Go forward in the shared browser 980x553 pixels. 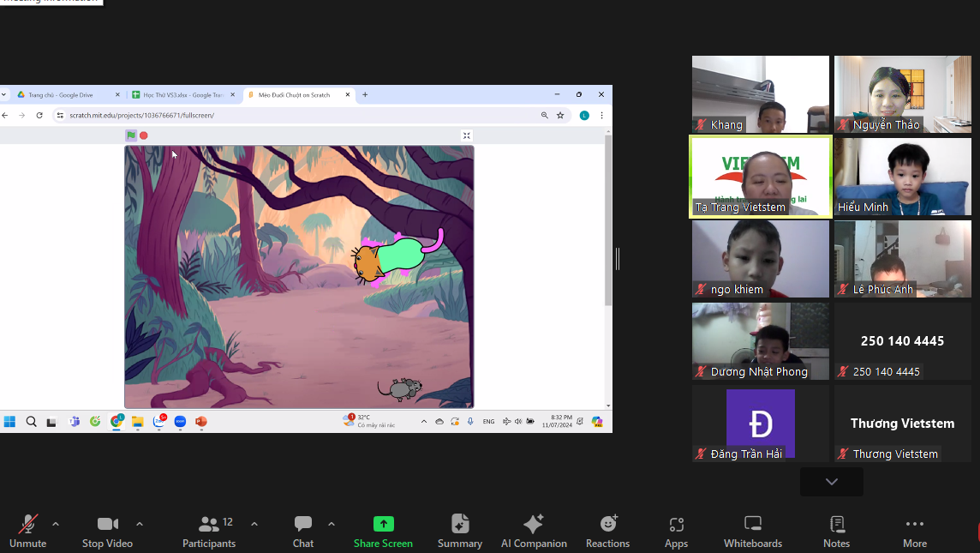coord(22,115)
